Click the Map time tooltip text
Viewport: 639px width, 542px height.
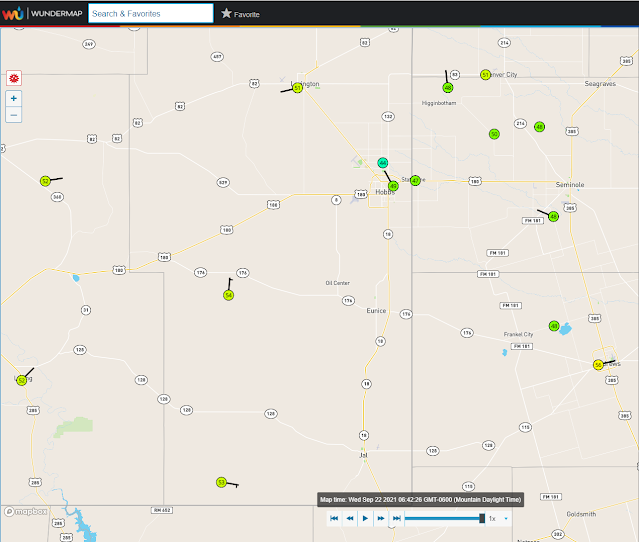click(x=421, y=500)
